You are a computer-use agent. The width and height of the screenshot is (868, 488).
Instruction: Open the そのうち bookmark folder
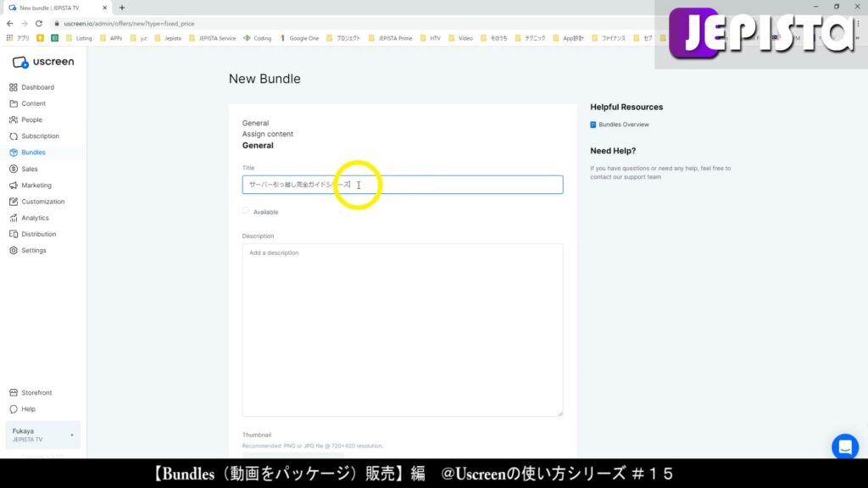click(494, 38)
